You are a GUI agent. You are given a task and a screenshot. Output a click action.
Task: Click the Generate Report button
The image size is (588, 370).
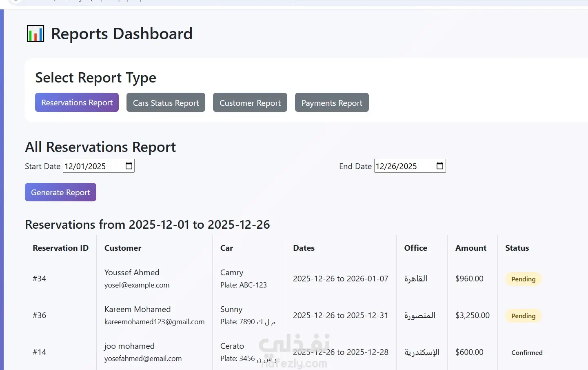60,192
